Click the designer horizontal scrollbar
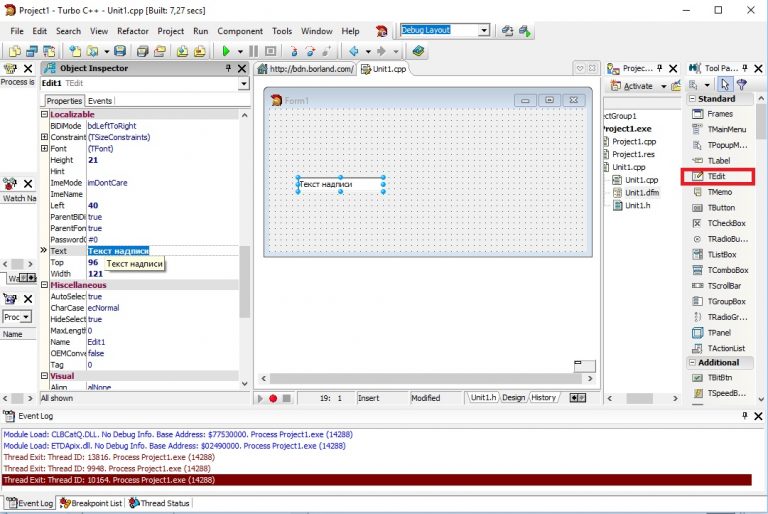768x514 pixels. pos(426,378)
